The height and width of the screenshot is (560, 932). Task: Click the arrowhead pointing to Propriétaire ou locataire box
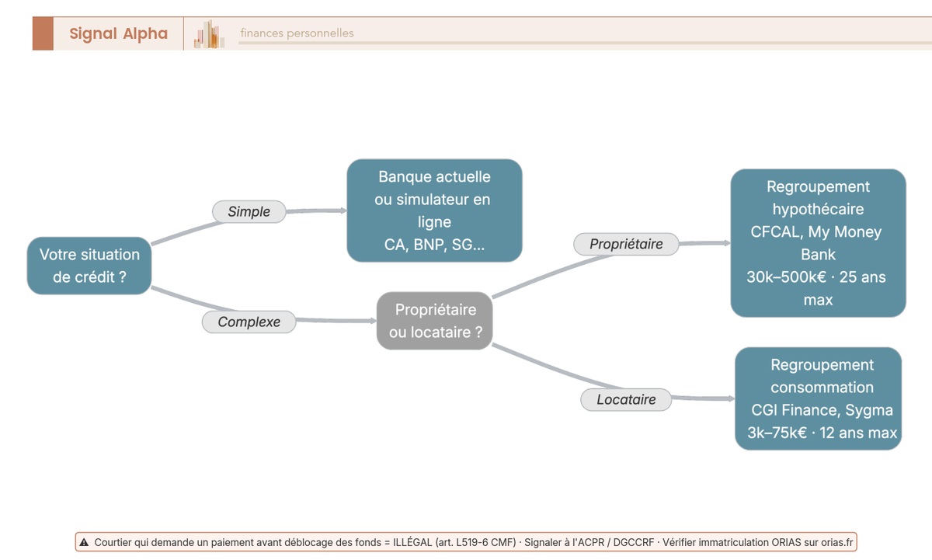pos(373,321)
